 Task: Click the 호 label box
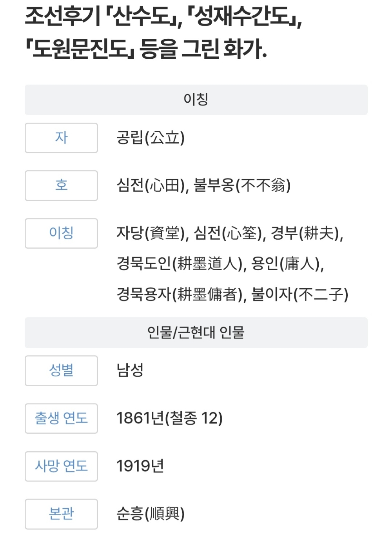(61, 185)
